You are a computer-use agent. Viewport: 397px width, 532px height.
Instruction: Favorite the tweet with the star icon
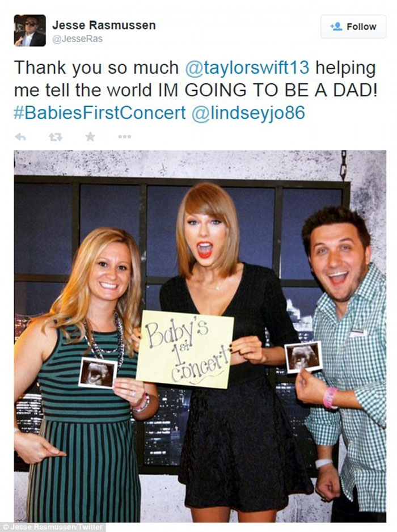90,136
